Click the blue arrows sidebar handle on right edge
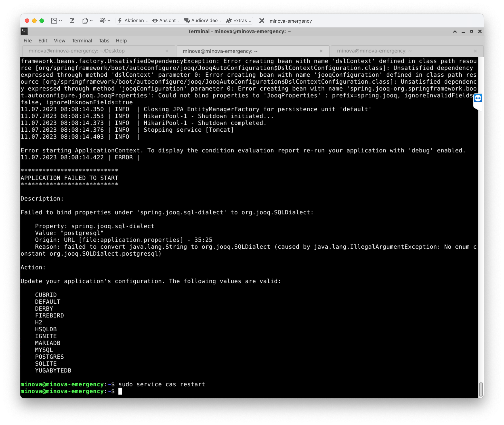The height and width of the screenshot is (425, 504). pyautogui.click(x=478, y=98)
